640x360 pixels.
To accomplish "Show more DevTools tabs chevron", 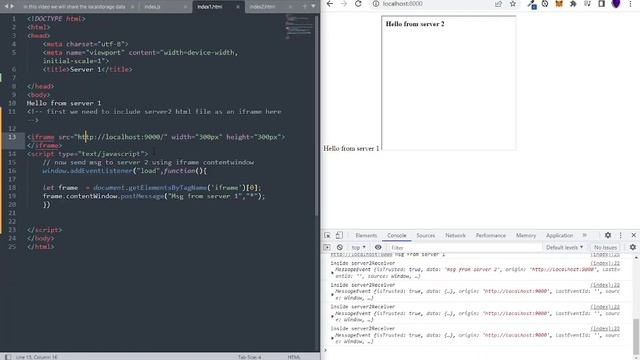I will coord(584,235).
